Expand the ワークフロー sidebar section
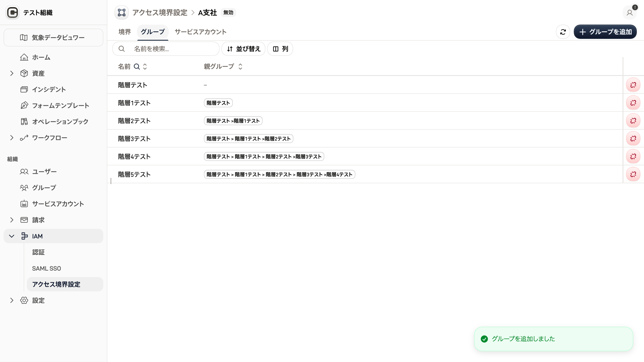 (x=12, y=138)
